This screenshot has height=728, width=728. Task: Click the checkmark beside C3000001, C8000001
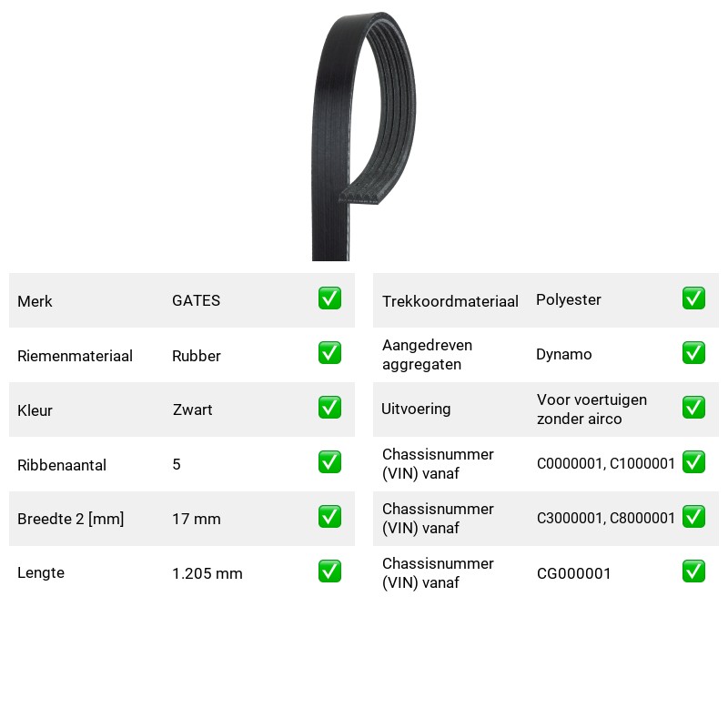pos(693,517)
